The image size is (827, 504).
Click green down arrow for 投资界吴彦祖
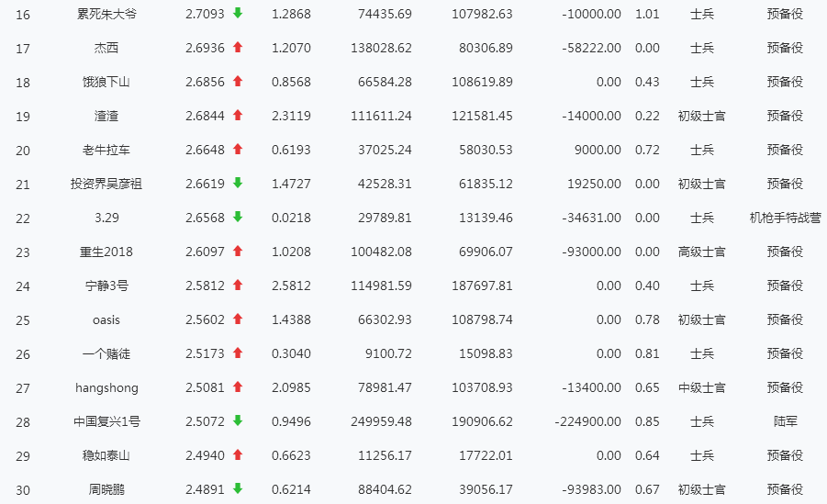tap(238, 183)
